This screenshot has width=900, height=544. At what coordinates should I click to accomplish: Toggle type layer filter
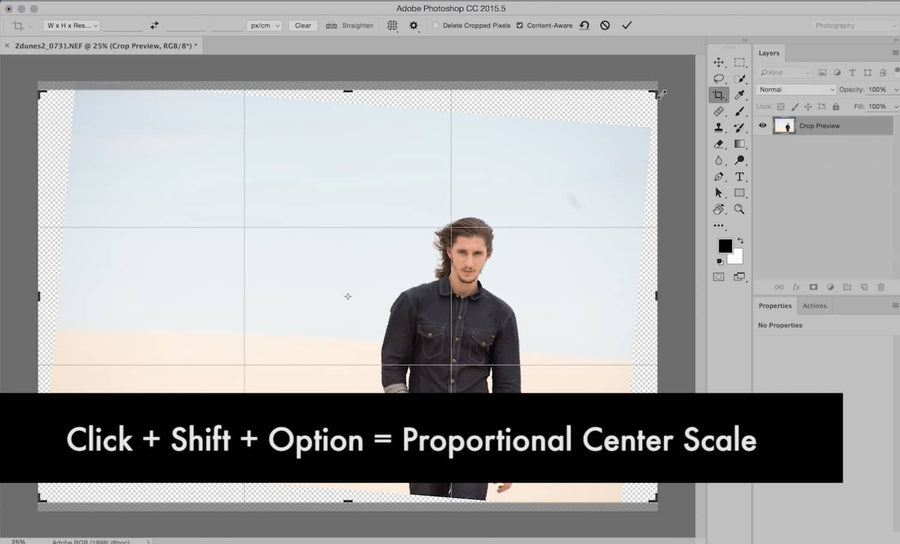click(x=852, y=73)
